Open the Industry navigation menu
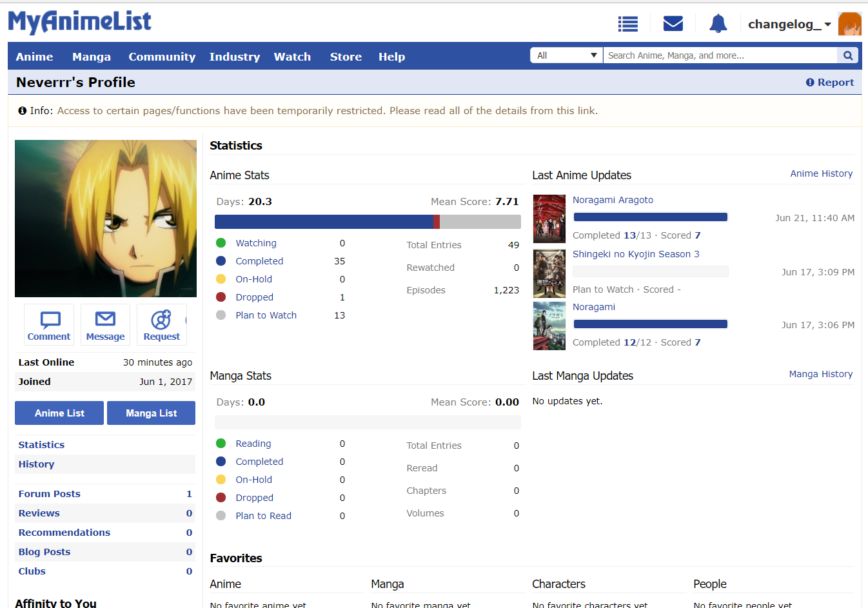Viewport: 868px width, 608px height. click(234, 57)
